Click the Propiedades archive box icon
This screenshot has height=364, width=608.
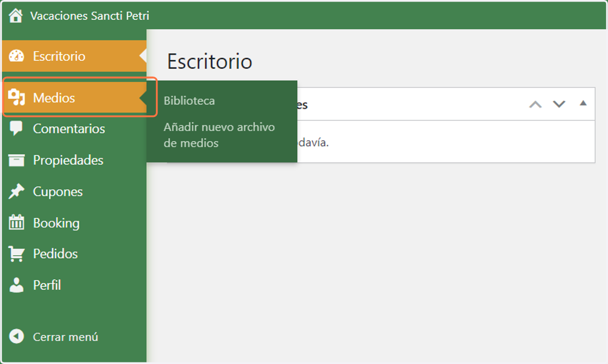click(17, 160)
